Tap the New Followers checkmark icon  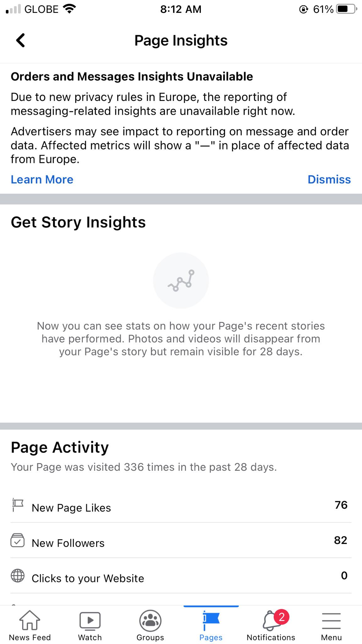18,540
